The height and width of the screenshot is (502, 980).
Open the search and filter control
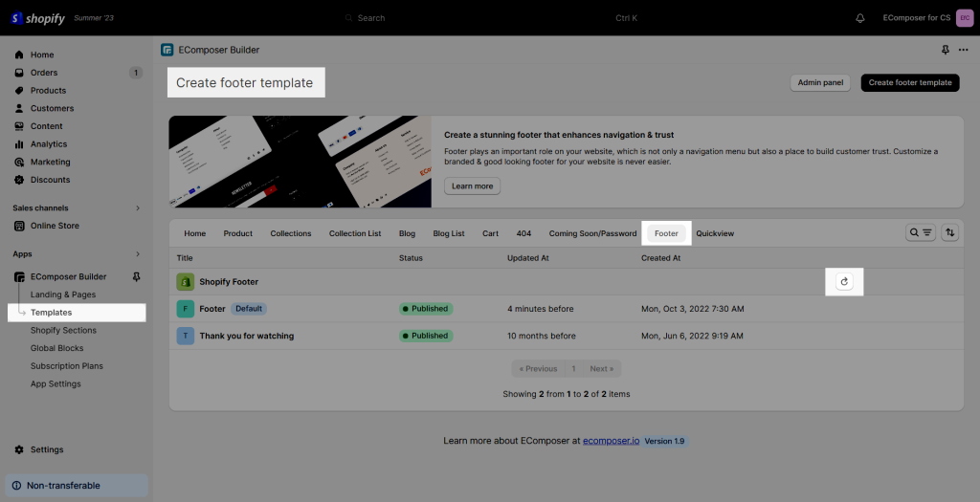921,232
